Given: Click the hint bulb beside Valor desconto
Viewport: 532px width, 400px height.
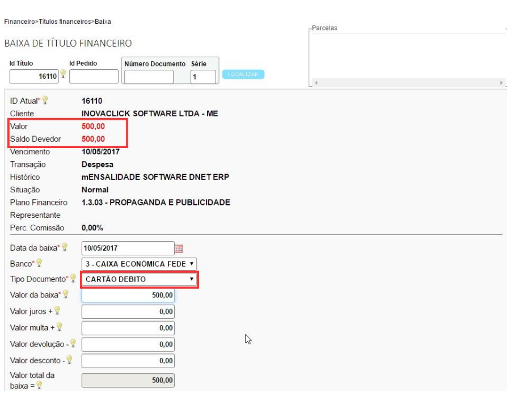Looking at the screenshot, I should 69,359.
